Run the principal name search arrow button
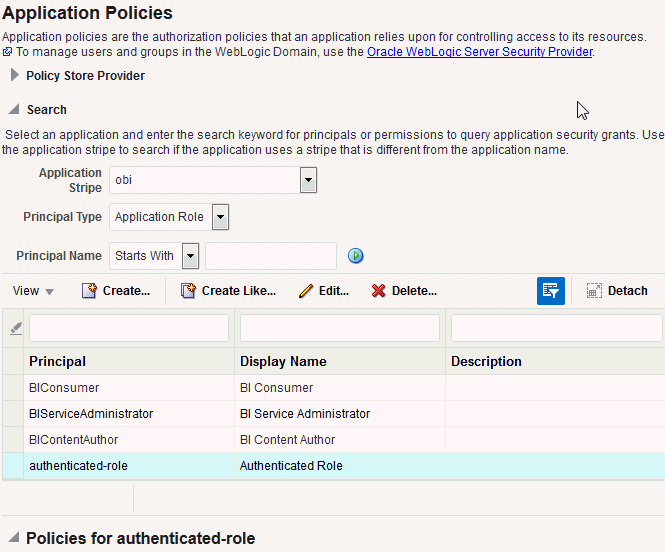This screenshot has width=665, height=552. coord(356,256)
